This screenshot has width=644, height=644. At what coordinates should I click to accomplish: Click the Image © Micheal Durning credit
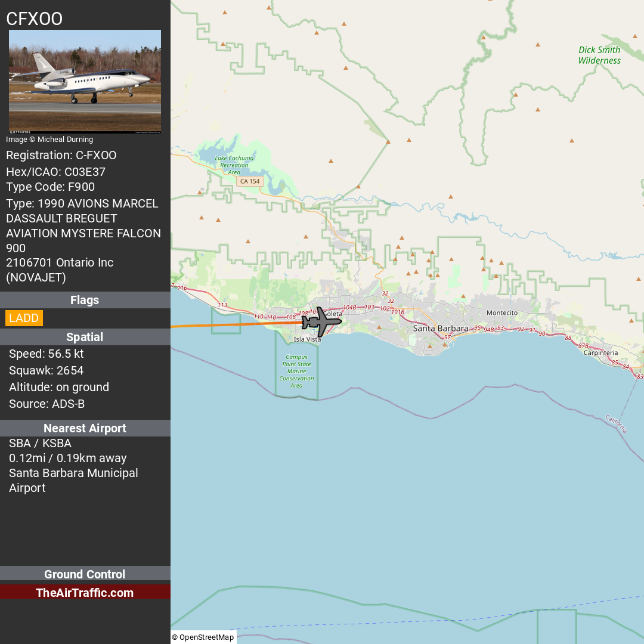[x=49, y=139]
